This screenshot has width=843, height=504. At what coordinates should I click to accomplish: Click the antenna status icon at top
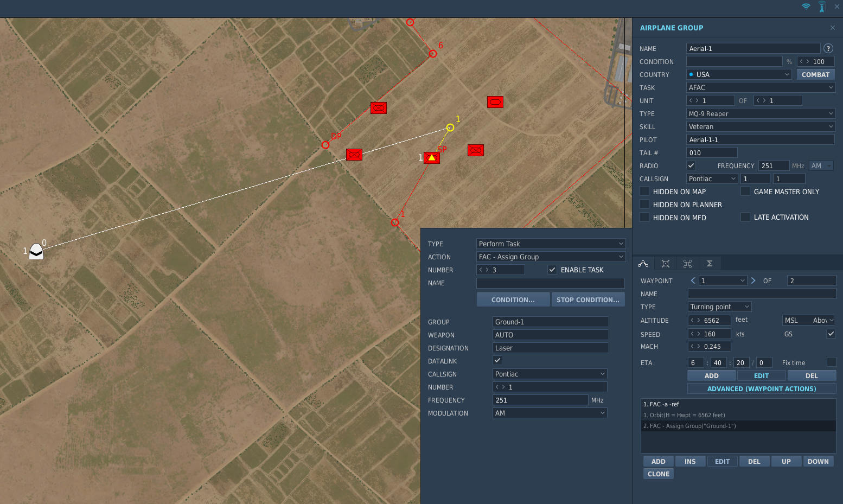coord(822,7)
